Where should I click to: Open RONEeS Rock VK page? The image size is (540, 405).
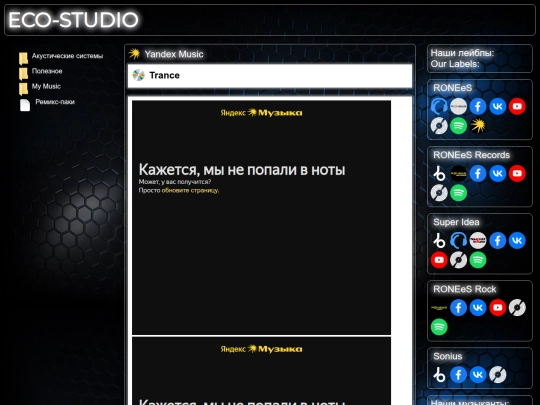[478, 308]
